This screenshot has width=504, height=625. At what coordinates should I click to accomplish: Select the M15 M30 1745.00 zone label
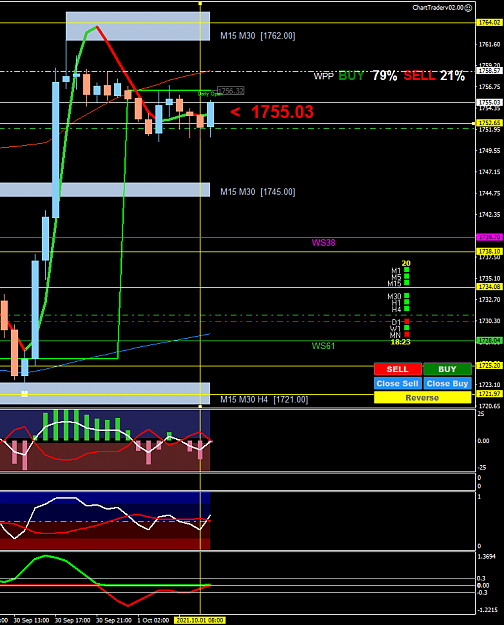click(x=258, y=192)
